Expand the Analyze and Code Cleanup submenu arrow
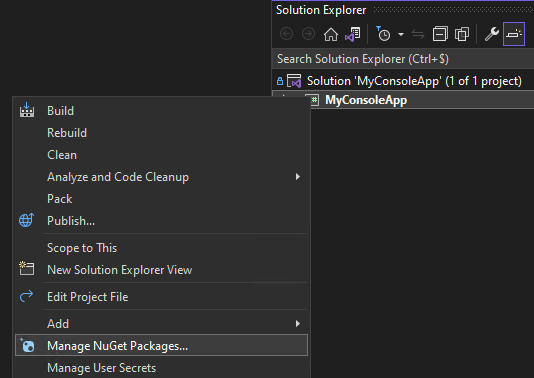534x378 pixels. [x=298, y=177]
